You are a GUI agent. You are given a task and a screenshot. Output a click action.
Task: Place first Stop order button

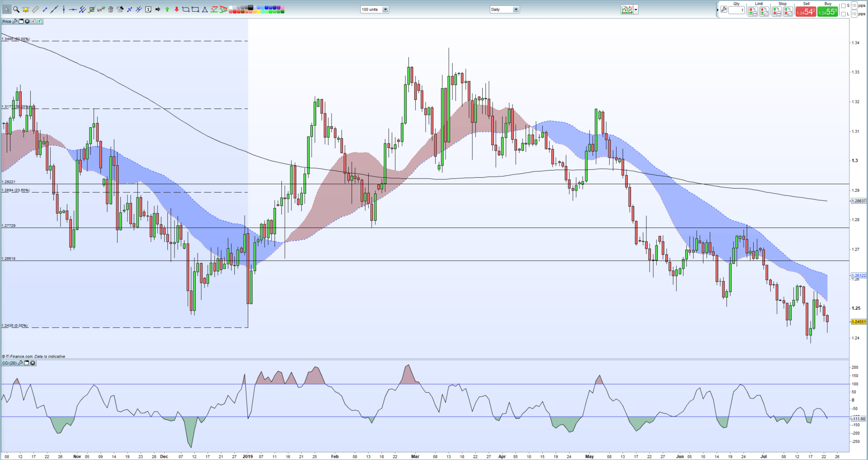point(777,12)
